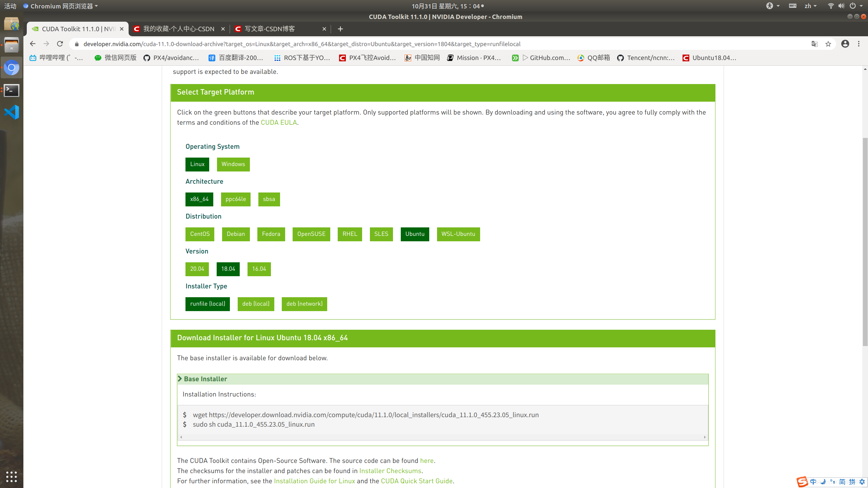Choose ppc64le architecture
Image resolution: width=868 pixels, height=488 pixels.
pos(236,199)
